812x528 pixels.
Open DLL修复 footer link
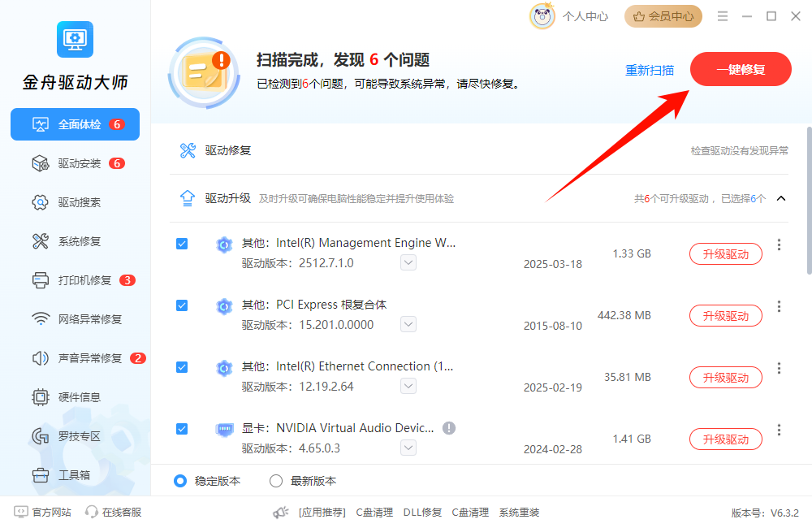422,513
